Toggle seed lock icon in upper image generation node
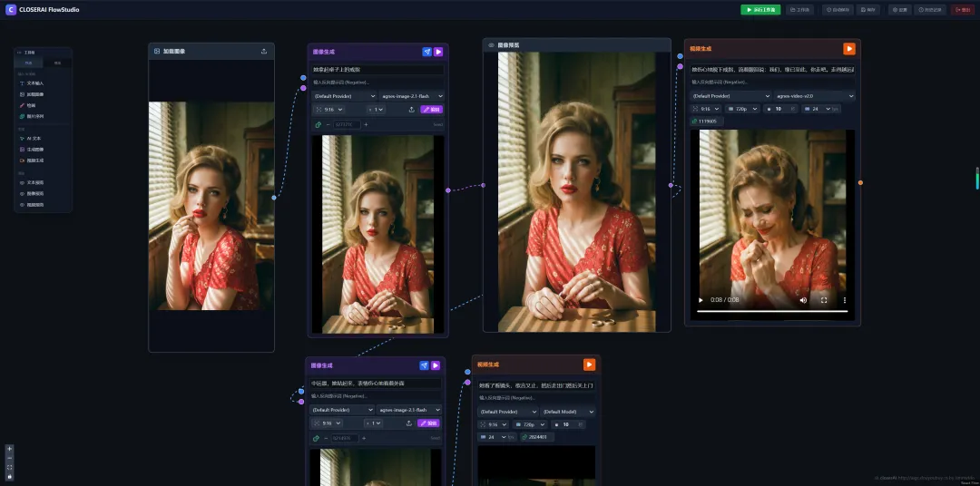This screenshot has height=486, width=980. 318,124
